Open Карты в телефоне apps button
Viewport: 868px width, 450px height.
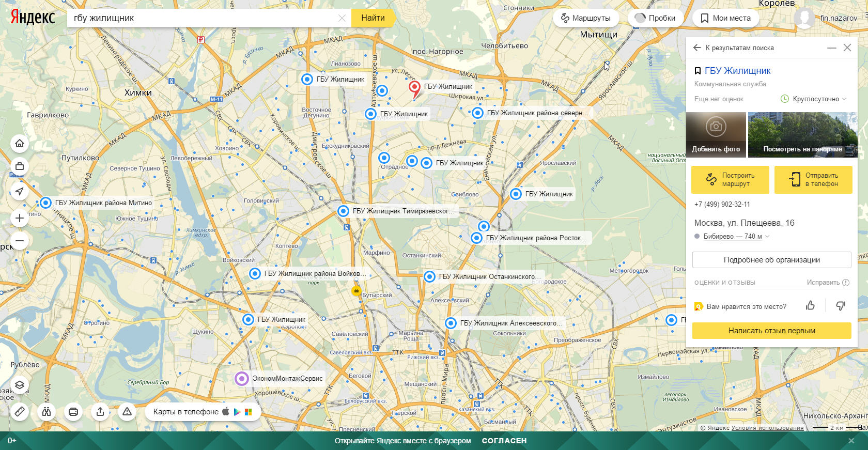pyautogui.click(x=203, y=412)
